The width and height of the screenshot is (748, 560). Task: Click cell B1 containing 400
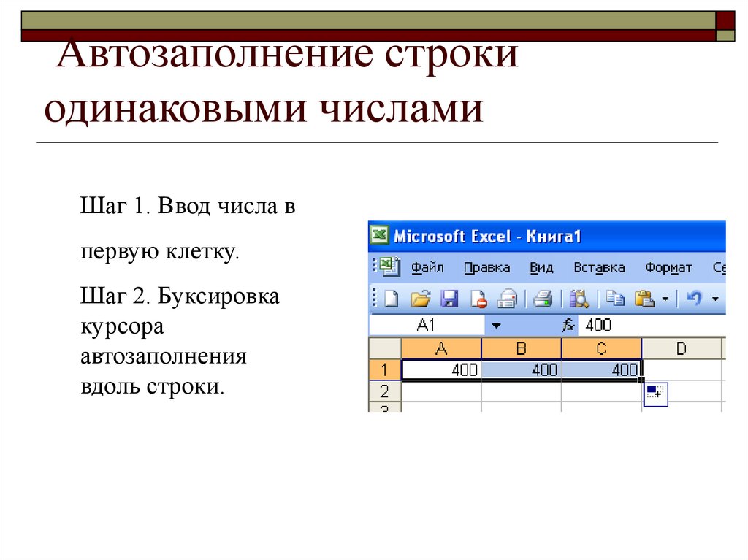pos(522,369)
